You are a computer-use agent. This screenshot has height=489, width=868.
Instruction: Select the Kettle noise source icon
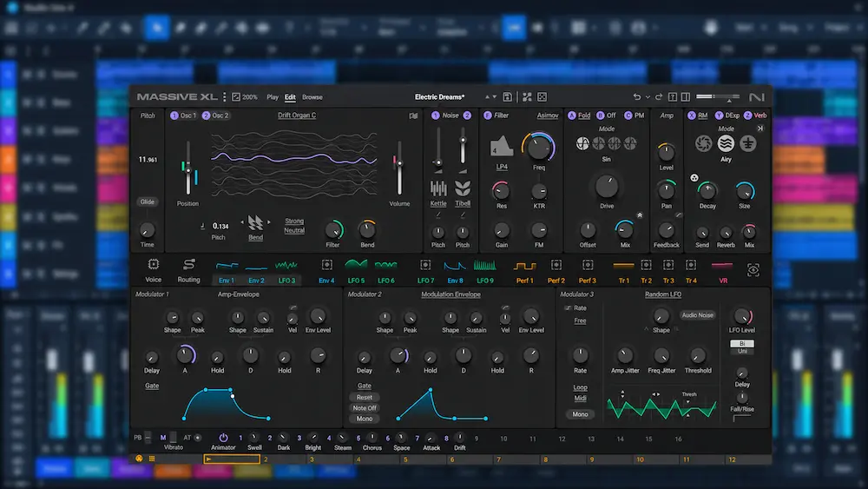(438, 188)
